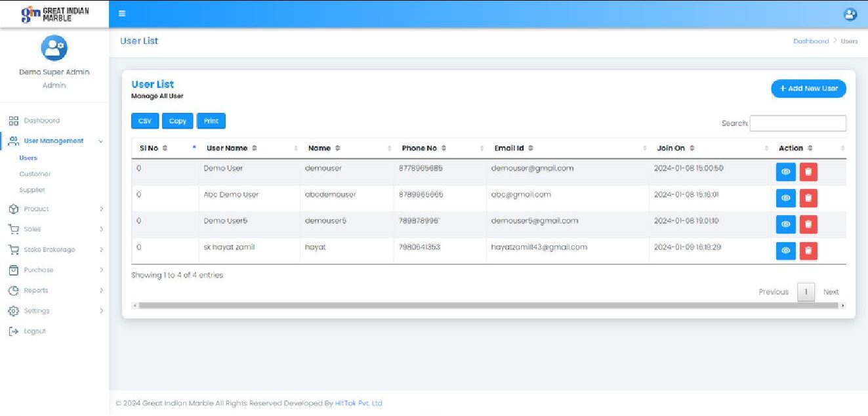
Task: Select Supplier in the sidebar
Action: pos(32,190)
